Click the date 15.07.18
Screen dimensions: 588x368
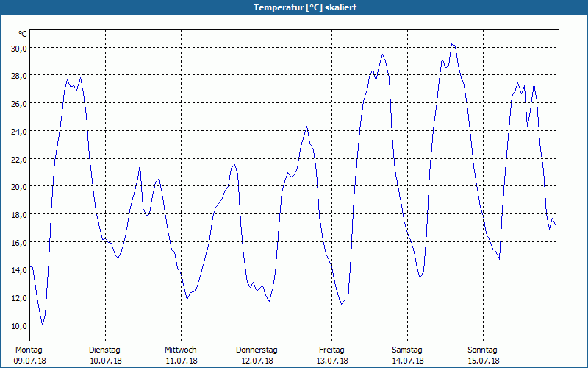(x=484, y=361)
